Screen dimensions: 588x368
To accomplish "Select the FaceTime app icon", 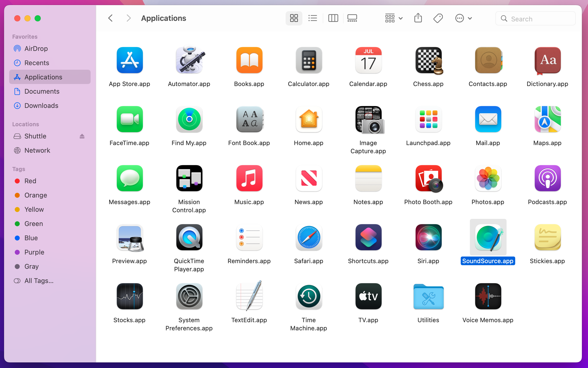I will pyautogui.click(x=130, y=119).
